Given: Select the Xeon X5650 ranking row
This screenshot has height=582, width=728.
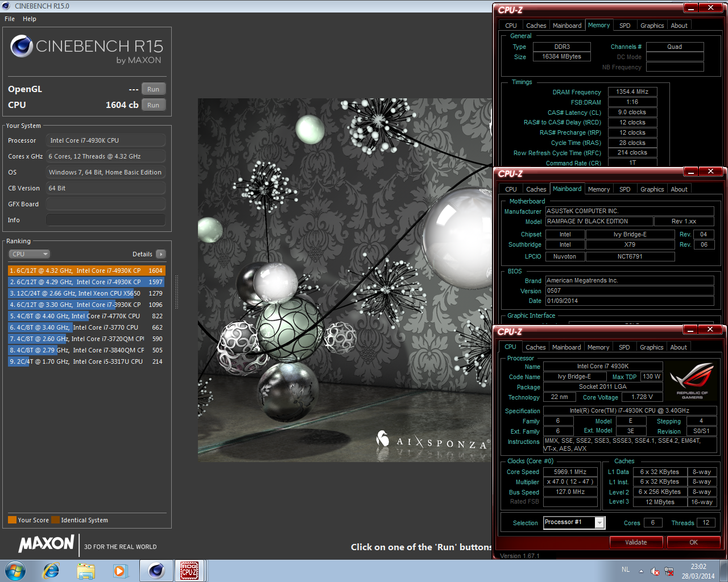Looking at the screenshot, I should point(86,293).
